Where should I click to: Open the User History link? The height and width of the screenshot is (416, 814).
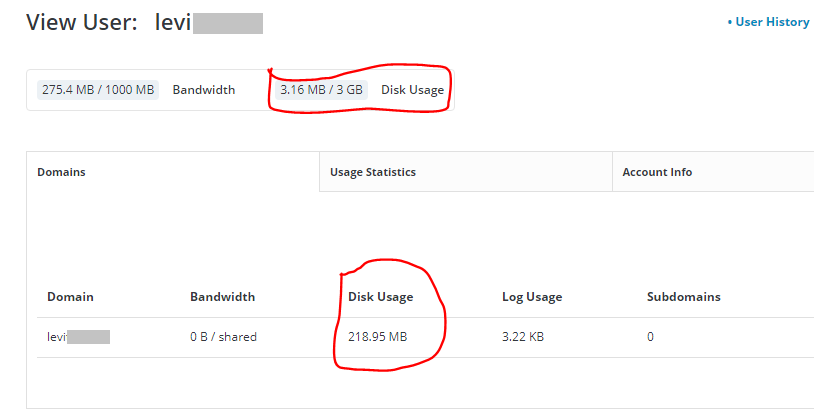pos(771,22)
